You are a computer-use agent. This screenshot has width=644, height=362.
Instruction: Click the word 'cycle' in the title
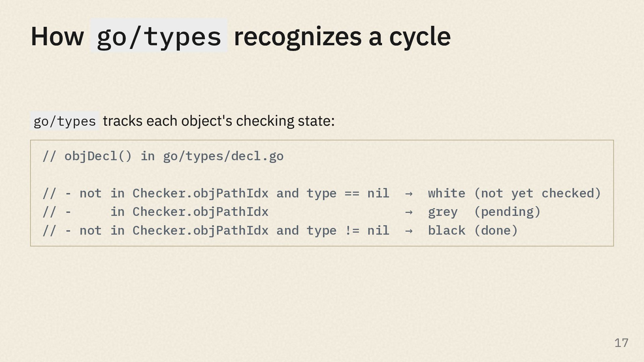pyautogui.click(x=420, y=37)
